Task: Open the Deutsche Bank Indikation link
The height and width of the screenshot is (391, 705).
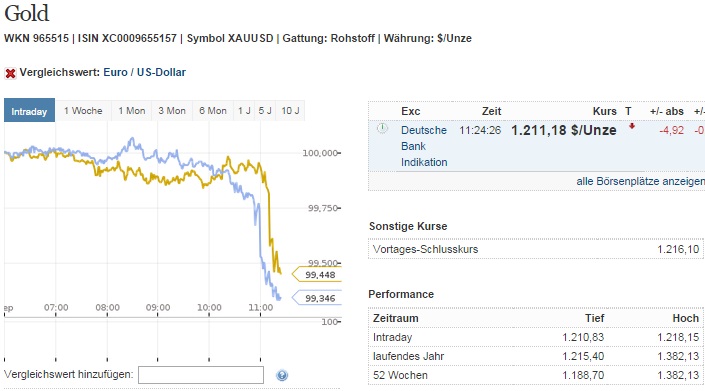Action: (424, 146)
